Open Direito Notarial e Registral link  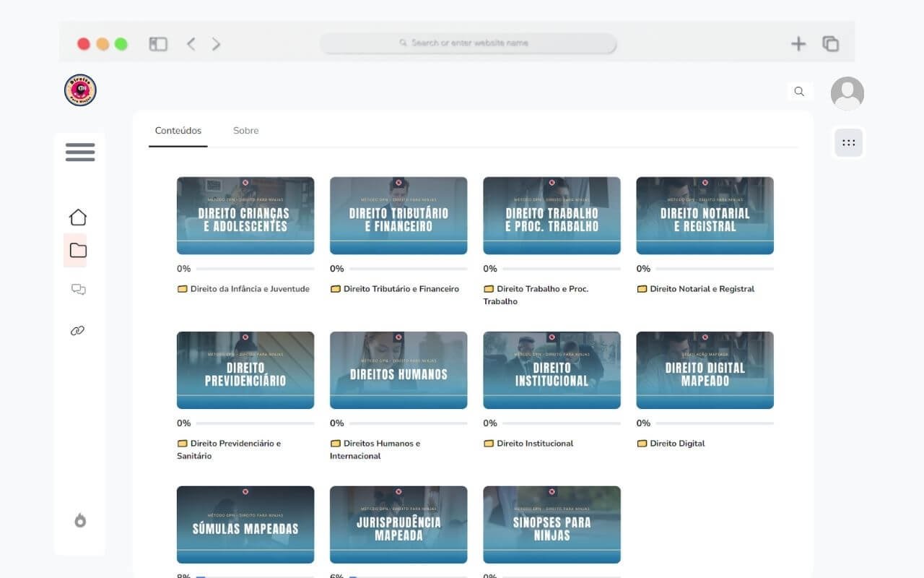(702, 289)
